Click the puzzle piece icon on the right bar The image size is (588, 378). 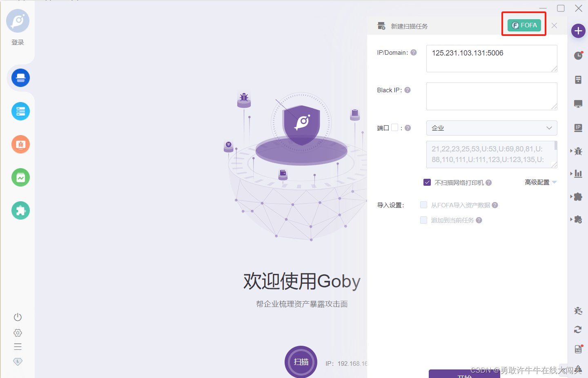tap(578, 196)
